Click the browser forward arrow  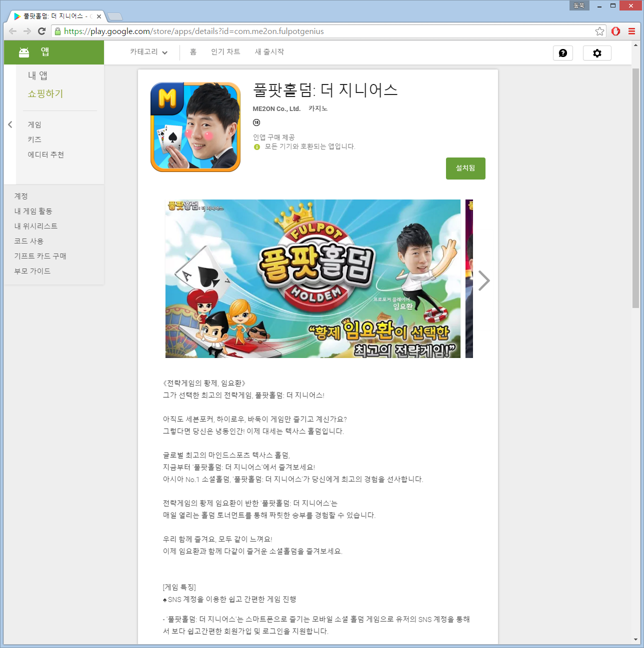coord(27,31)
